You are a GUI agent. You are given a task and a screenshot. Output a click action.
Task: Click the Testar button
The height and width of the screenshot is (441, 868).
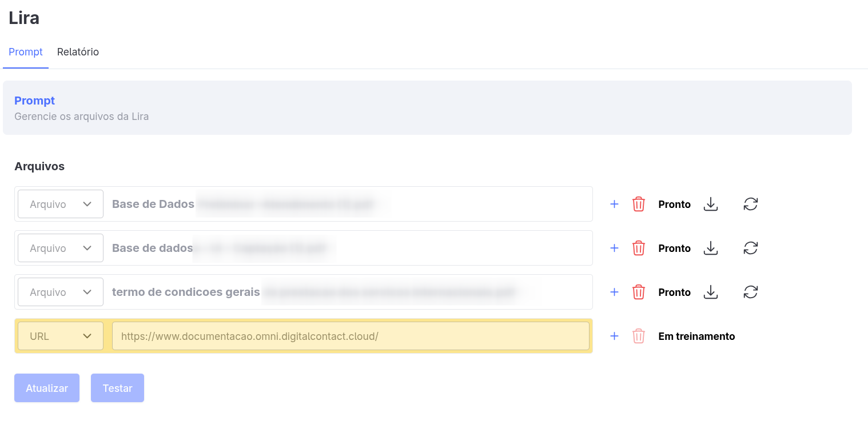117,388
